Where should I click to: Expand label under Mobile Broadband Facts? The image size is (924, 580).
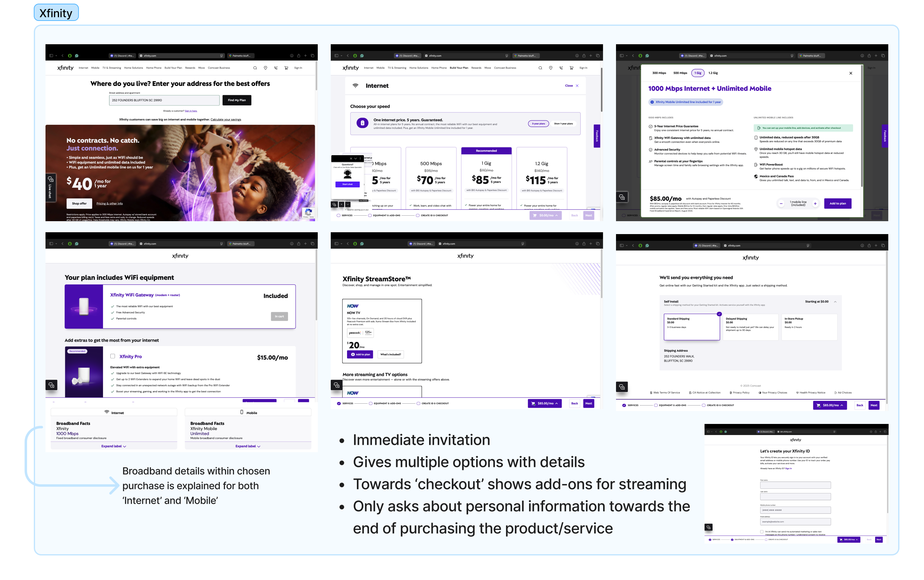tap(248, 446)
